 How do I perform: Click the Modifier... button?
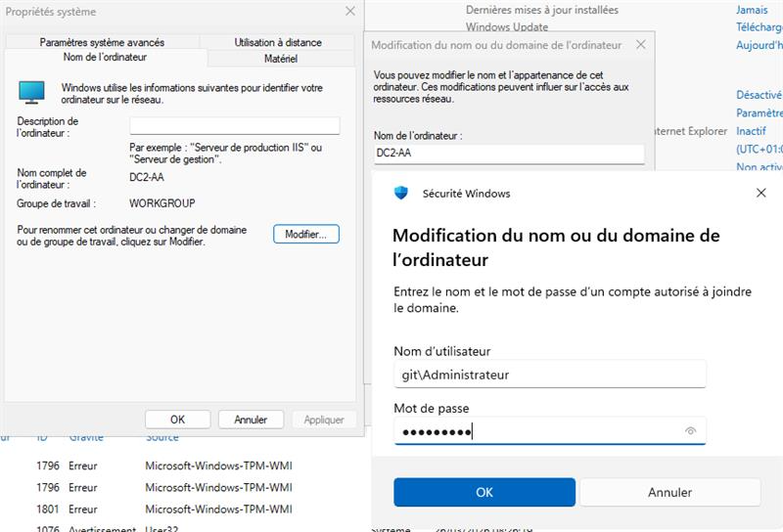tap(306, 234)
